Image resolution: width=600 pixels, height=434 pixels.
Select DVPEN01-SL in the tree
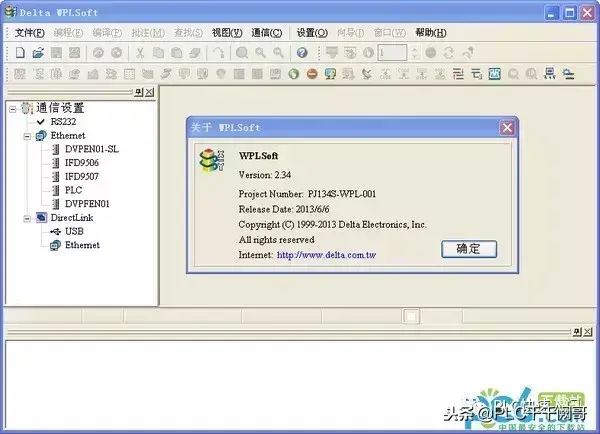[x=92, y=149]
